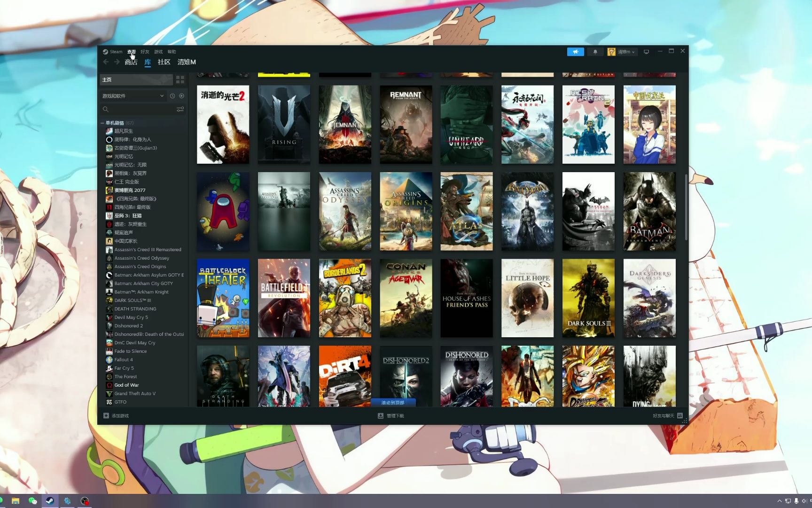Open the DiRT 4 game cover
Viewport: 812px width, 508px height.
click(x=345, y=376)
